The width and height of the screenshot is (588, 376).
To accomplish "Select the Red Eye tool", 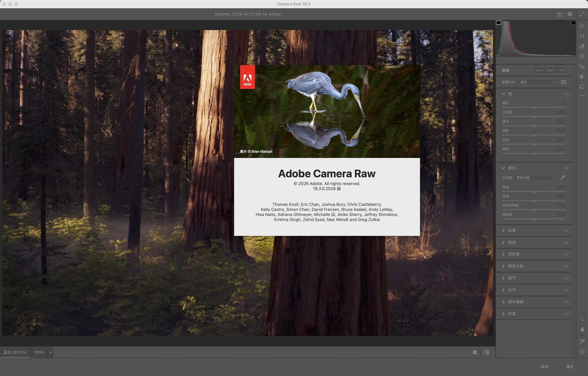I will click(x=582, y=66).
